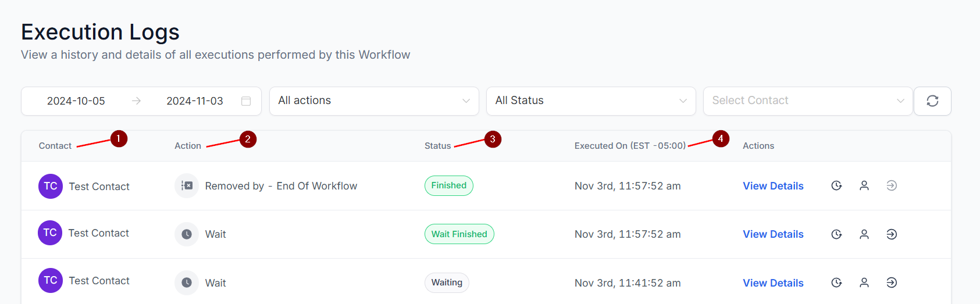Click the refresh logs icon button
The image size is (980, 304).
(x=932, y=101)
